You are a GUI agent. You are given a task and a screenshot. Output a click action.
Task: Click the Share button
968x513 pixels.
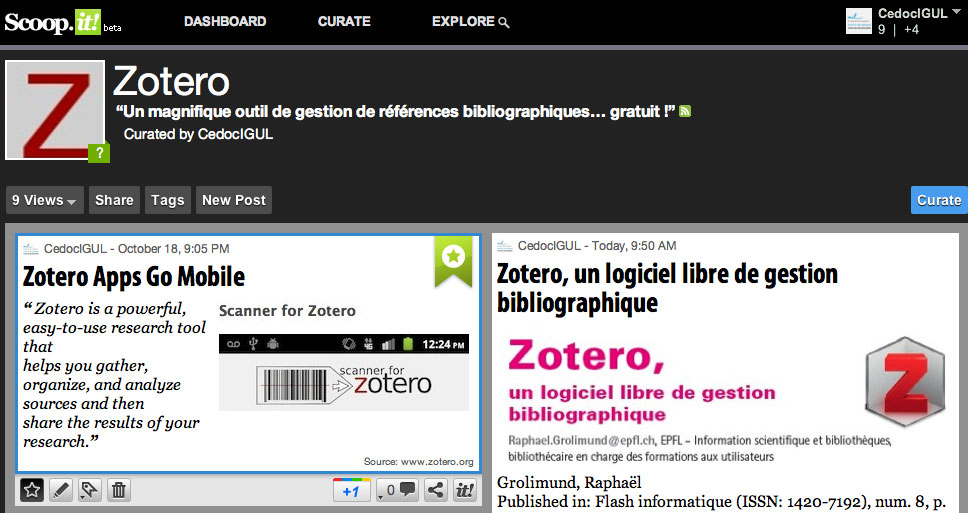[x=114, y=200]
